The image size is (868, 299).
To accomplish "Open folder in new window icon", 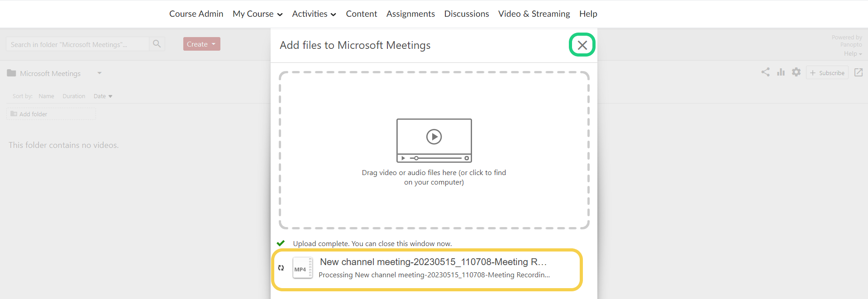I will [858, 72].
